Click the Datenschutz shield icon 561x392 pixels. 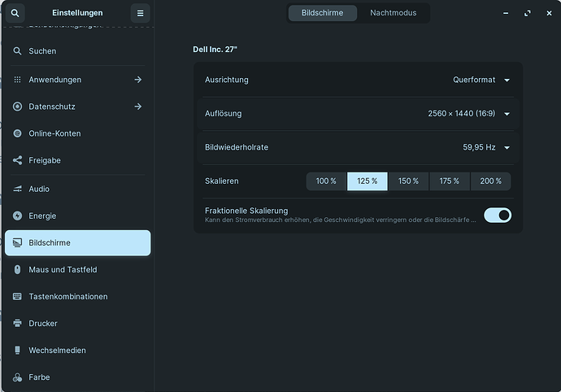[x=17, y=107]
